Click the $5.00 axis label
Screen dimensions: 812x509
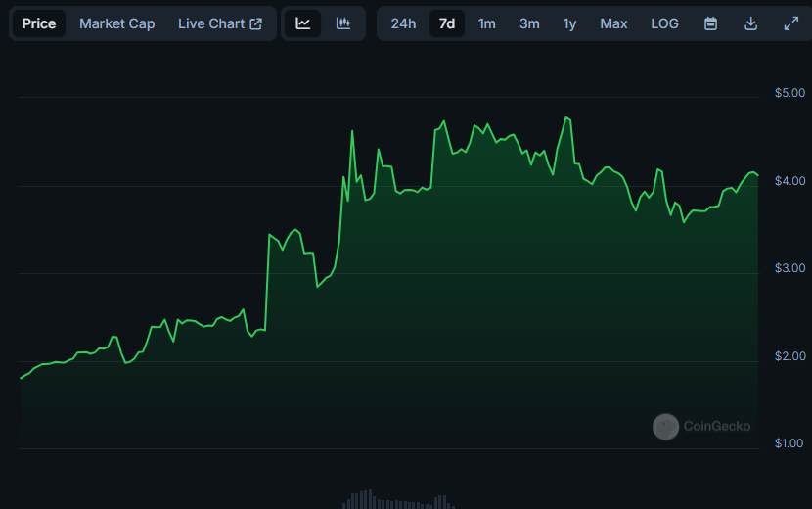(x=789, y=93)
